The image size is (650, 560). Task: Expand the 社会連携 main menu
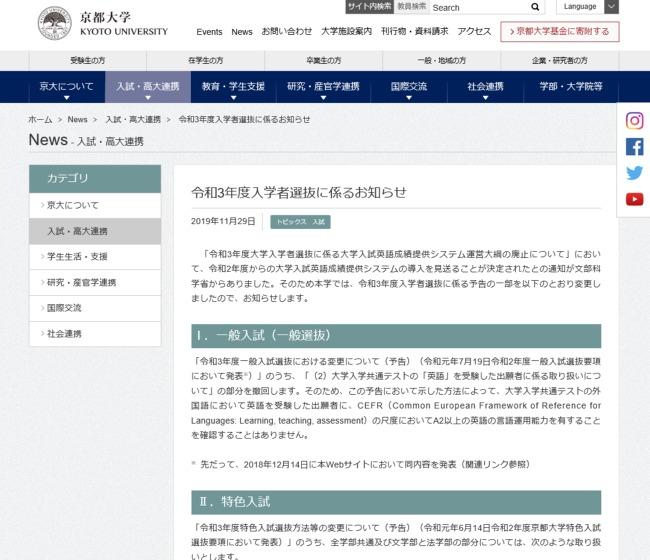point(485,87)
